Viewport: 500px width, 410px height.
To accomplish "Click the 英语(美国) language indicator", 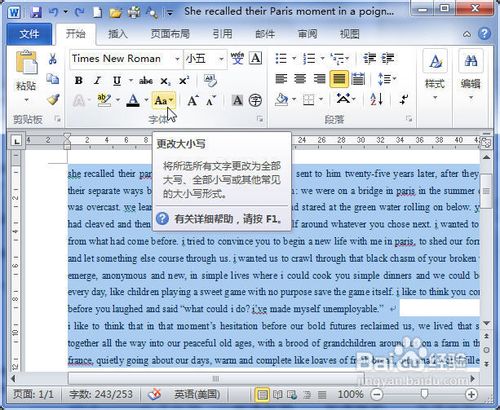I will 197,395.
